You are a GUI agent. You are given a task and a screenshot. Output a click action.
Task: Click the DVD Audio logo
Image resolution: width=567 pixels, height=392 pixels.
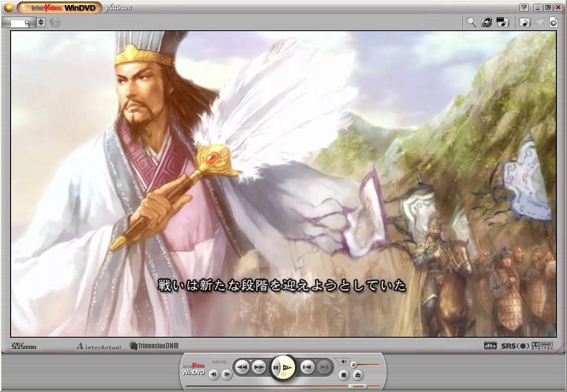[23, 346]
